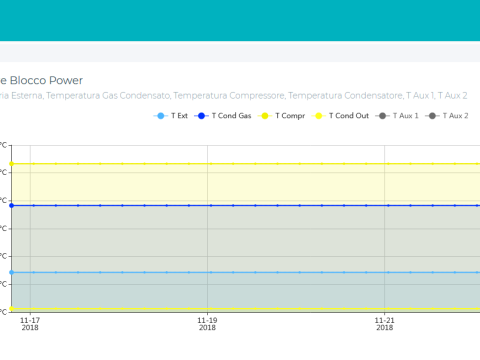Click the dark blue T Cond Gas marker
The height and width of the screenshot is (360, 480).
[201, 116]
